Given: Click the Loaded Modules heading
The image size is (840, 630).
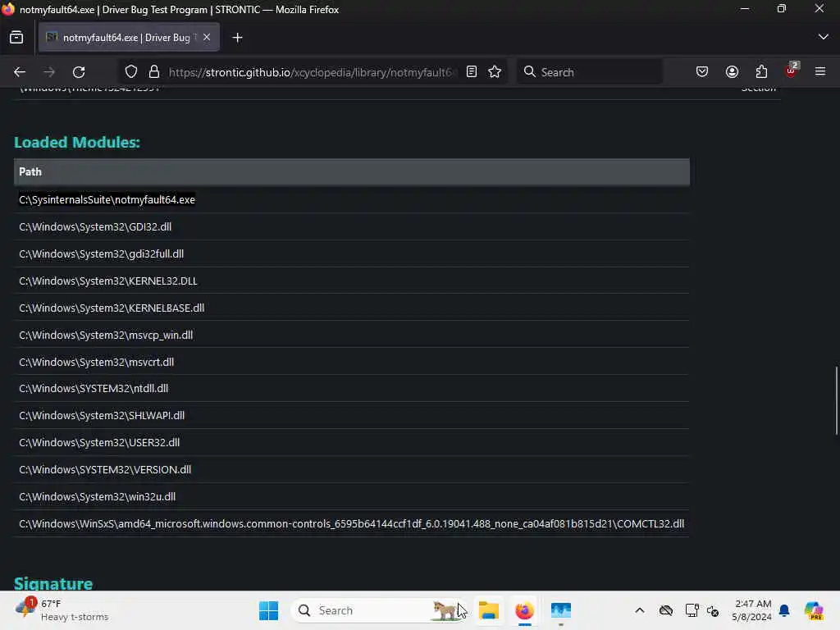Looking at the screenshot, I should (x=77, y=143).
